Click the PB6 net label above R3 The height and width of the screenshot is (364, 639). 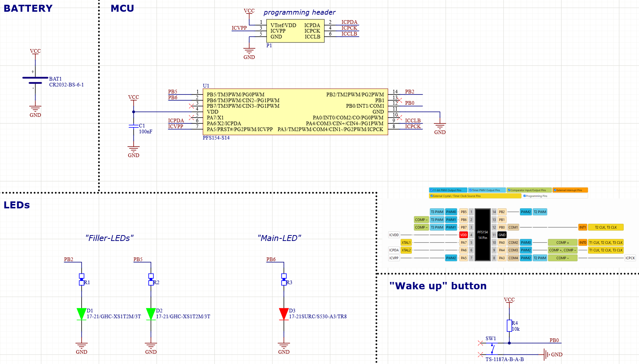click(271, 259)
